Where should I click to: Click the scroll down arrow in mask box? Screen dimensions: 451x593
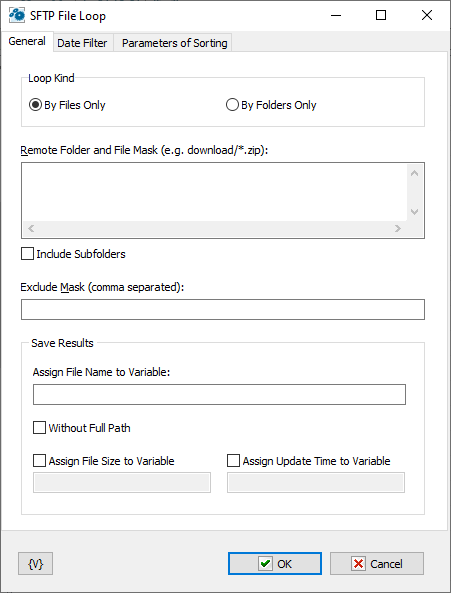click(414, 212)
